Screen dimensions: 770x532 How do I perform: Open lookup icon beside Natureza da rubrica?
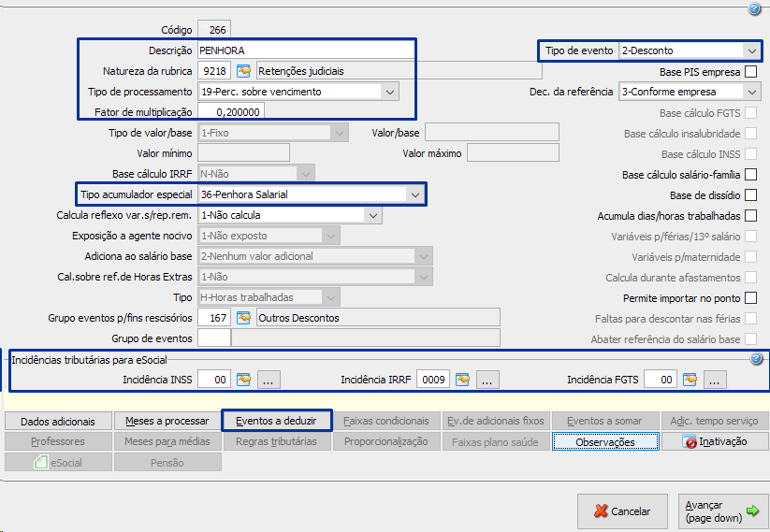[x=243, y=71]
